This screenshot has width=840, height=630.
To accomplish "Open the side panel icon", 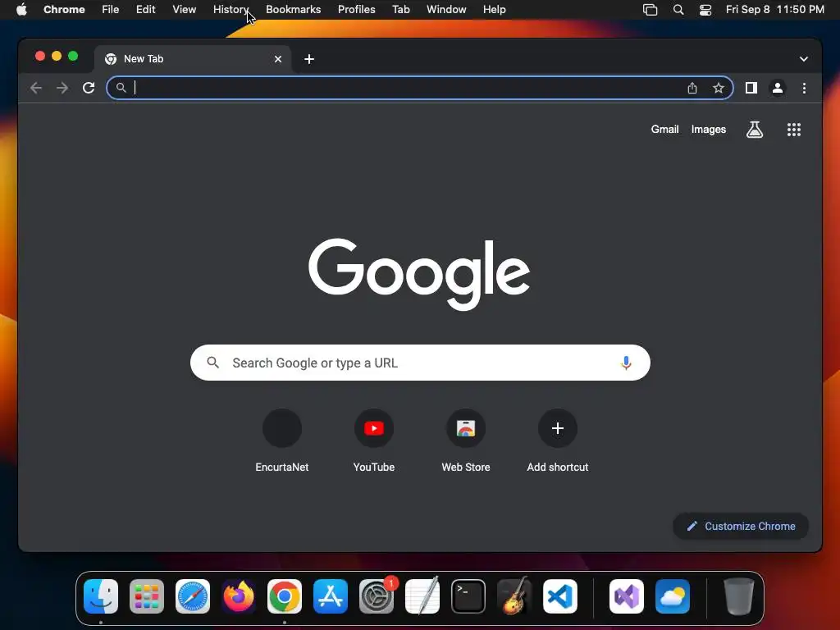I will [x=751, y=88].
